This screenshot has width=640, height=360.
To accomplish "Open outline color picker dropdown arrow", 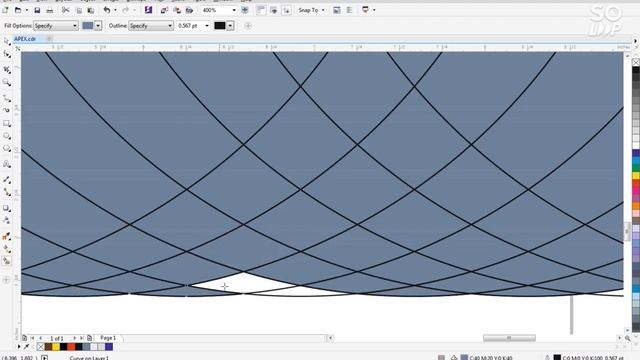I will 230,26.
